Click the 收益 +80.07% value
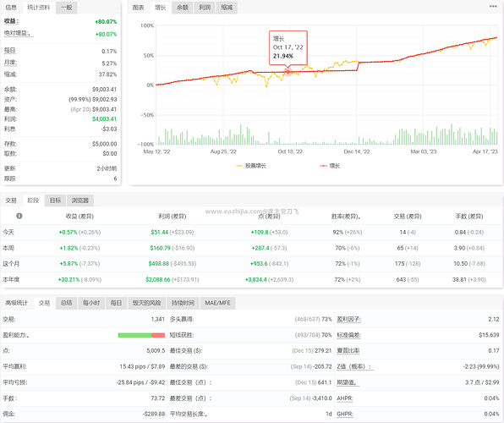 pyautogui.click(x=106, y=21)
